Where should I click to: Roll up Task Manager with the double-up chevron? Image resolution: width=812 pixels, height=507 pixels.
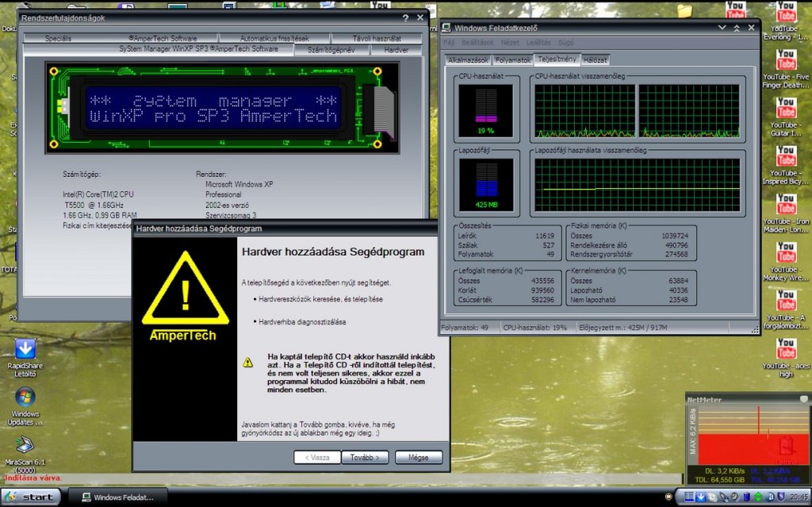[x=737, y=28]
